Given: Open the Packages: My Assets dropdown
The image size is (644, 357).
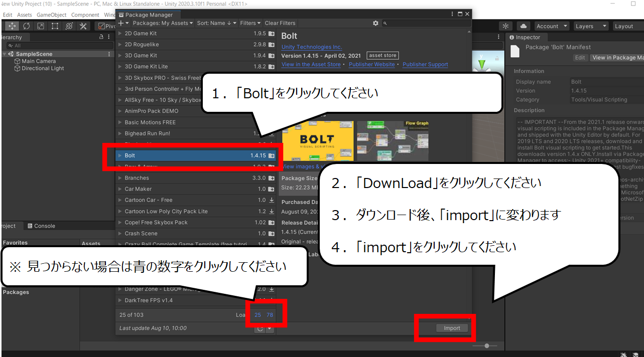Looking at the screenshot, I should tap(163, 23).
